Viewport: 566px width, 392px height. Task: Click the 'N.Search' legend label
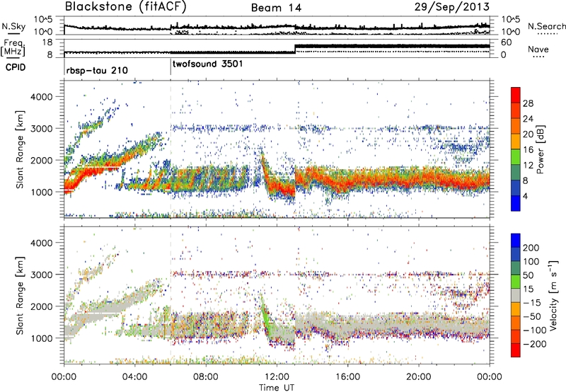pos(546,26)
